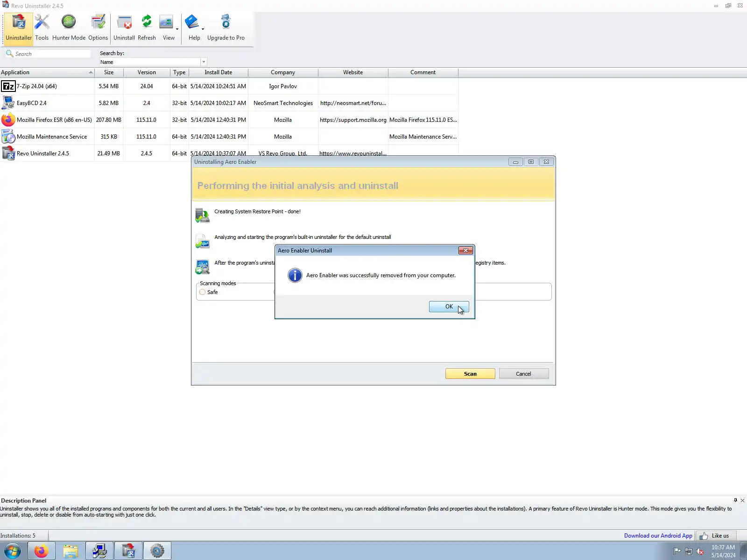
Task: Open the Uninstaller toolbar section
Action: 19,28
